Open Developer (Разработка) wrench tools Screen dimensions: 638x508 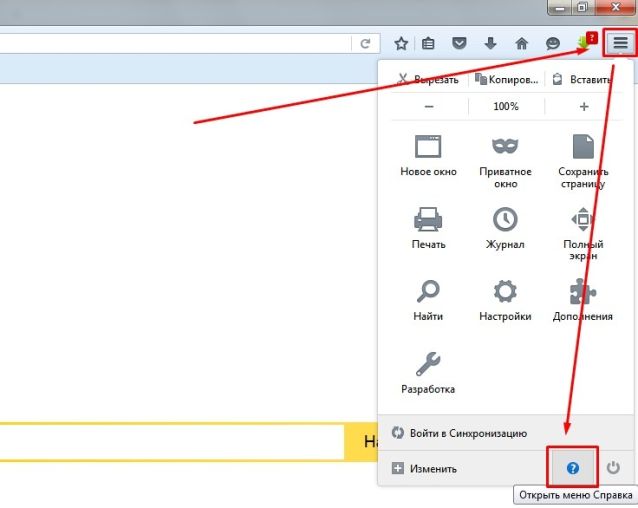[x=428, y=365]
